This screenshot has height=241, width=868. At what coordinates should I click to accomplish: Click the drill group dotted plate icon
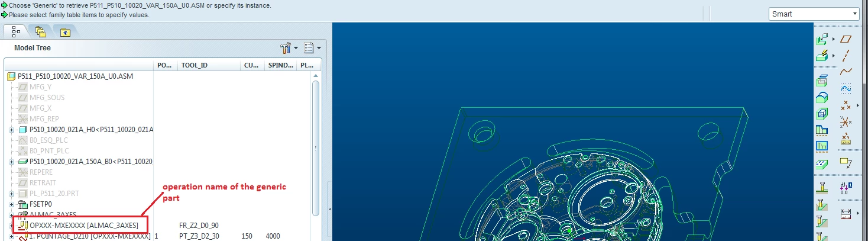tap(822, 163)
